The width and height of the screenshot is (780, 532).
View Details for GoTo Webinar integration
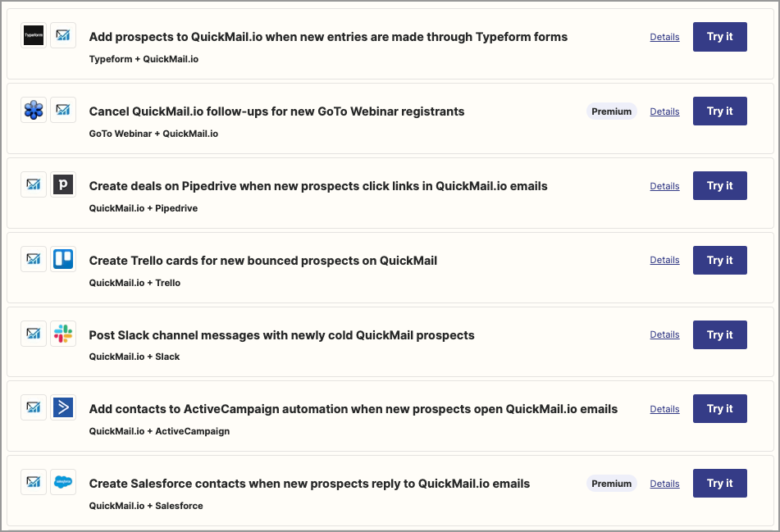[664, 111]
